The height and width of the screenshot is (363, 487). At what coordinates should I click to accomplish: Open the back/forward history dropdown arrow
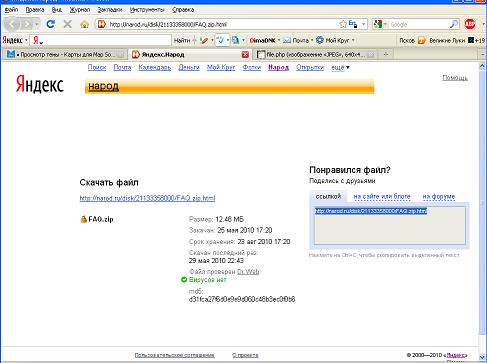click(x=36, y=24)
